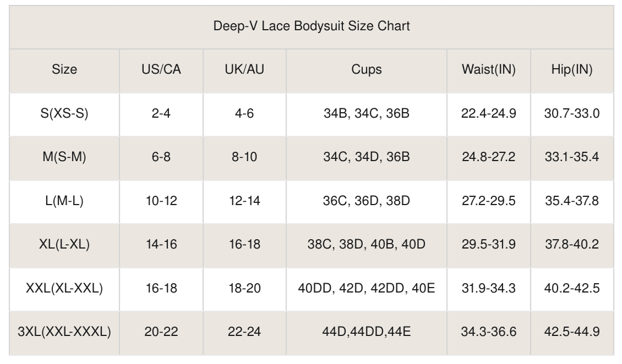Click the XL(L-XL) size cell
Screen dimensions: 622x364
64,244
